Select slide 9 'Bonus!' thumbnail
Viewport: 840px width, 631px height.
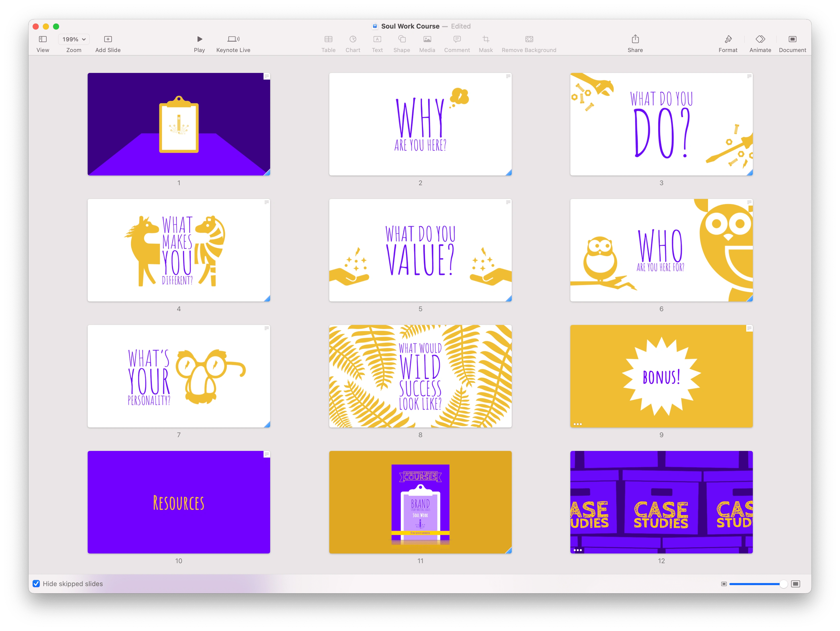tap(661, 376)
